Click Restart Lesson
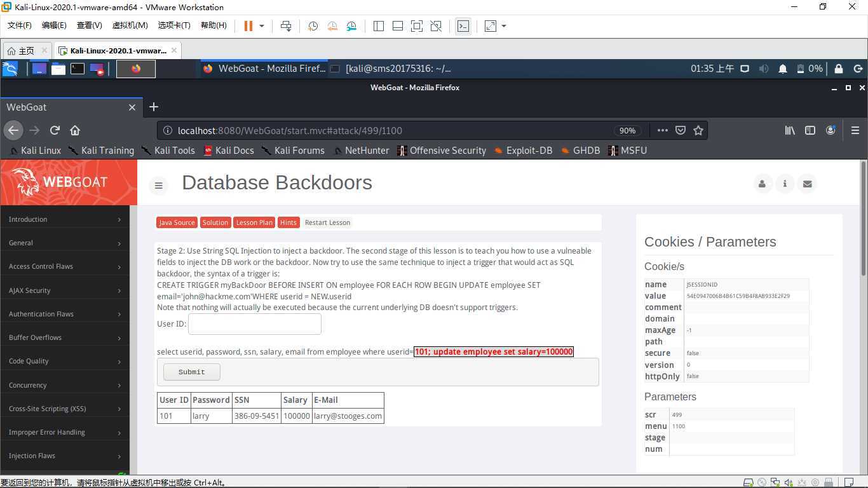 tap(327, 222)
